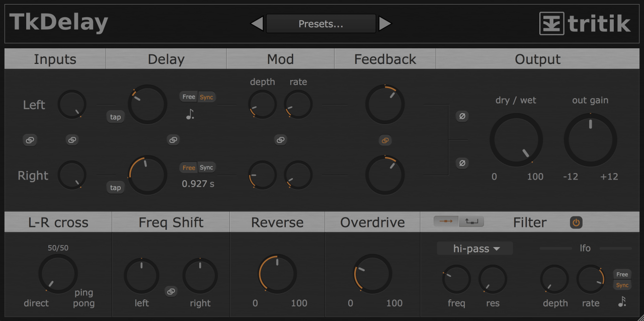Click the Left mod depth knob
The height and width of the screenshot is (321, 644).
263,105
